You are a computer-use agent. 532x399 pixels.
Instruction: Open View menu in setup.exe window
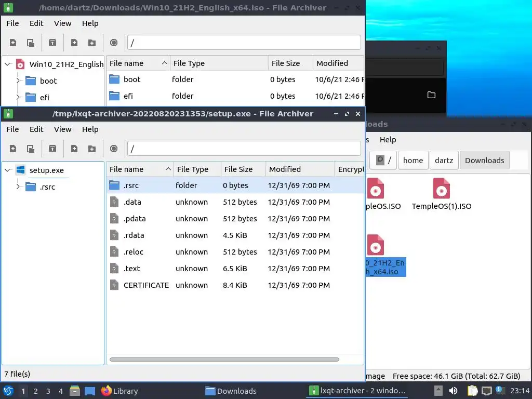pyautogui.click(x=63, y=129)
